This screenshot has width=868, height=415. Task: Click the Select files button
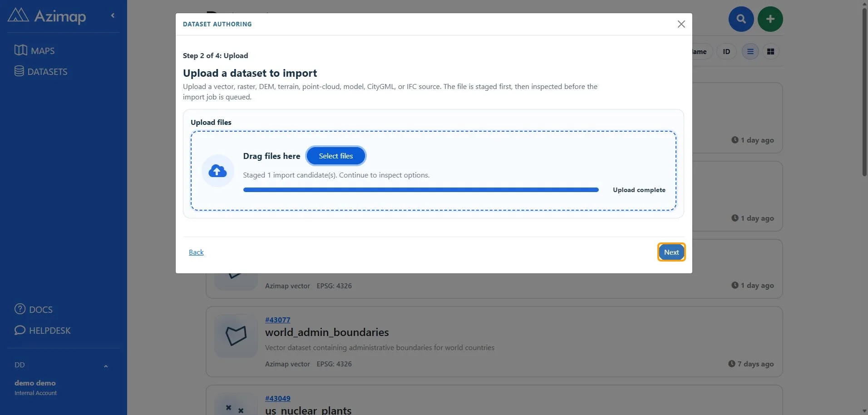pos(335,156)
